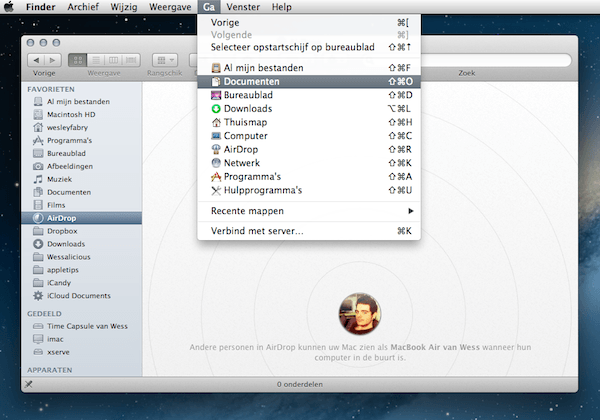The image size is (600, 420).
Task: Select Downloads in the Ga menu
Action: (309, 109)
